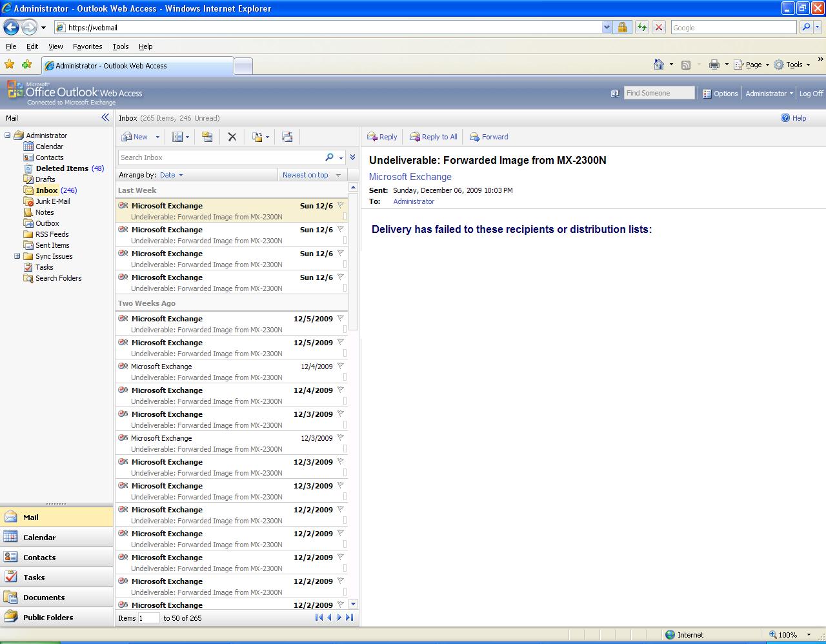The image size is (826, 644).
Task: Collapse the navigation pane with double chevron
Action: (105, 117)
